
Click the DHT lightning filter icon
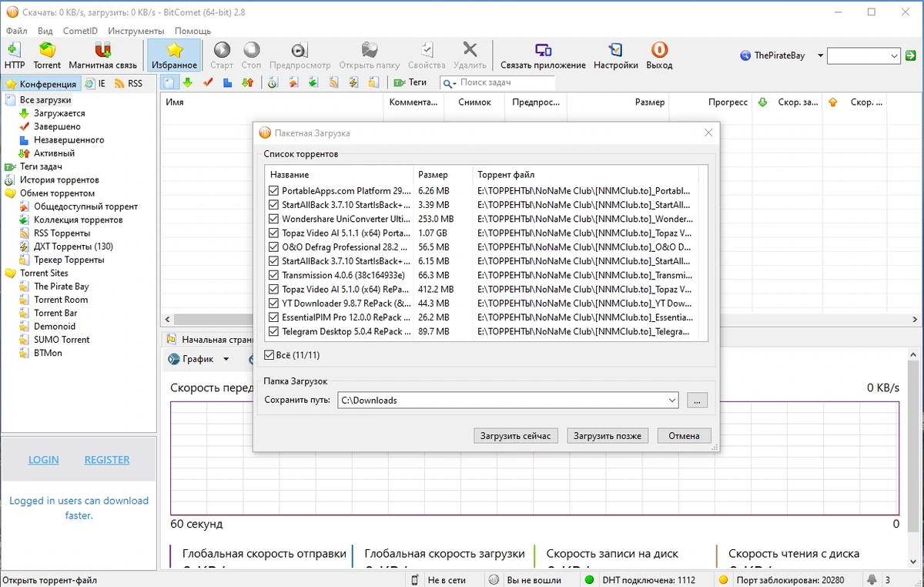[x=353, y=82]
